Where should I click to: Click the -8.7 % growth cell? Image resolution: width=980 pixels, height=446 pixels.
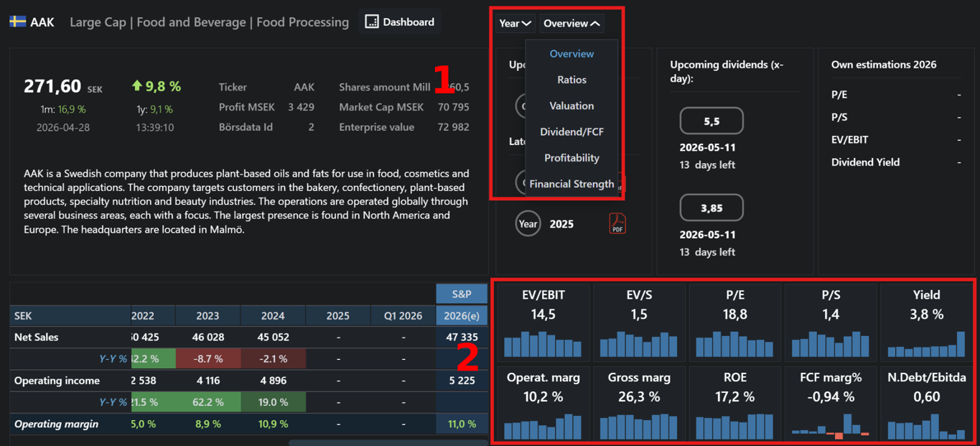pyautogui.click(x=207, y=358)
